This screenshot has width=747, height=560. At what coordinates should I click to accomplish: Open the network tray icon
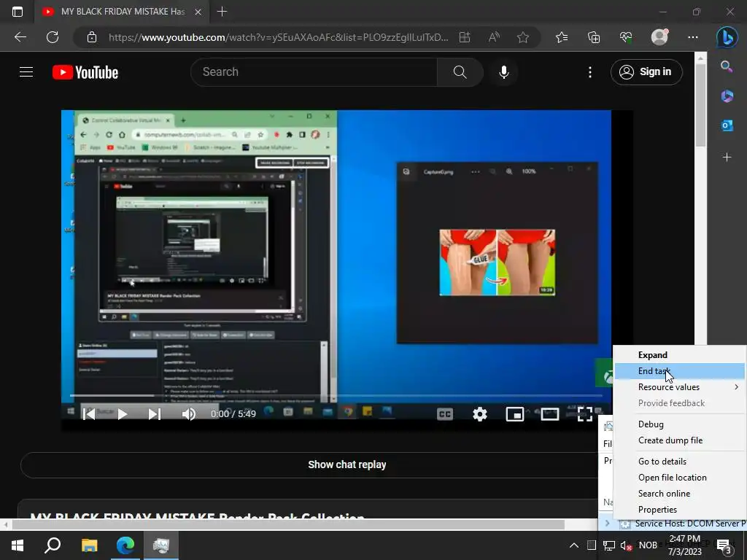(x=609, y=545)
